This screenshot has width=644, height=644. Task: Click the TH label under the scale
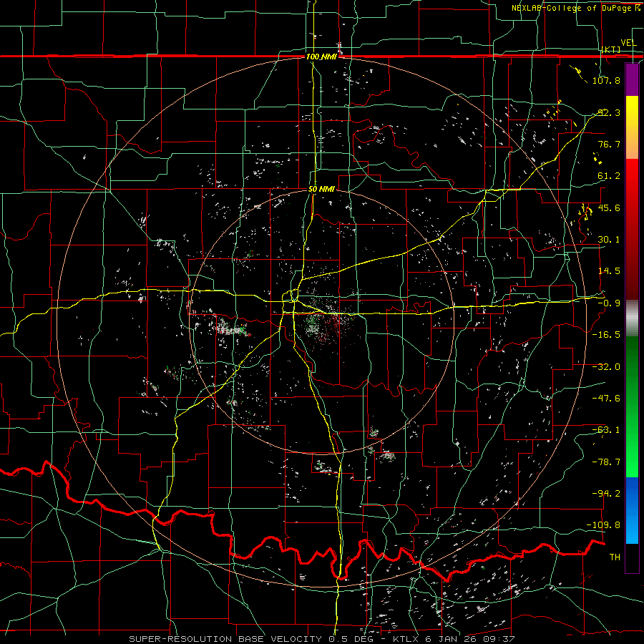(x=615, y=557)
